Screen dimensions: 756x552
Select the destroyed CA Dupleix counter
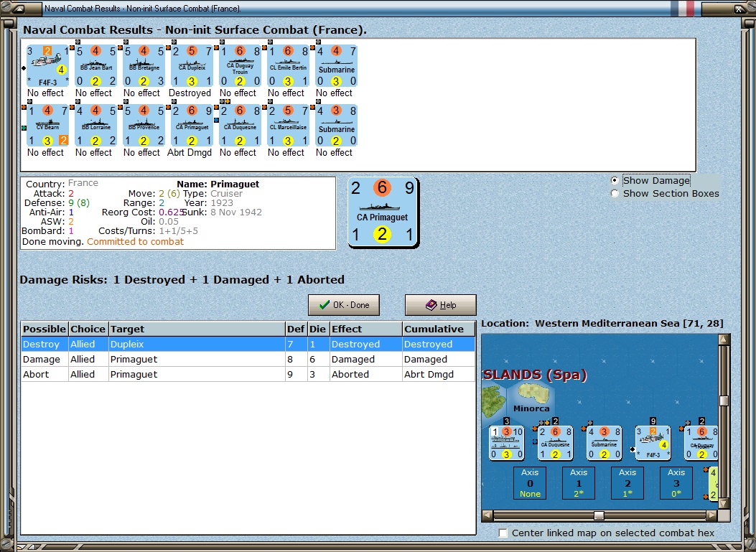pyautogui.click(x=192, y=65)
